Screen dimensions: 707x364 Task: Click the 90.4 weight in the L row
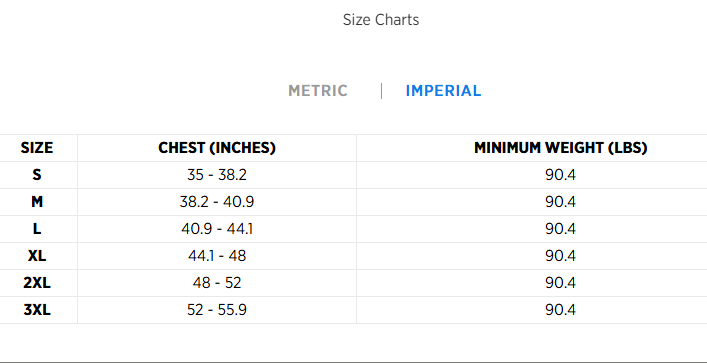[560, 229]
